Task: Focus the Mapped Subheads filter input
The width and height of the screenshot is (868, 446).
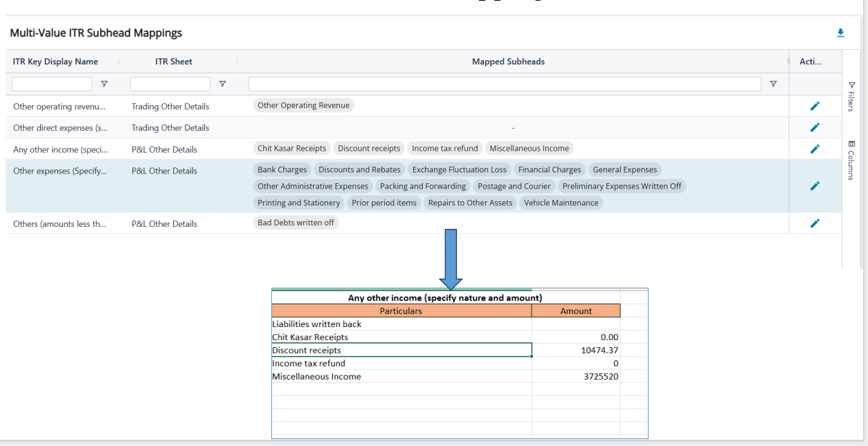Action: coord(505,84)
